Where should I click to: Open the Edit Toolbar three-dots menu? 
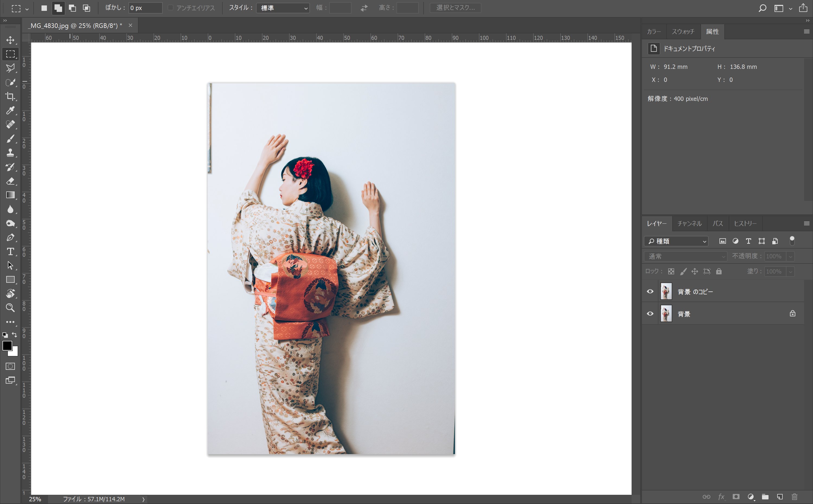10,322
